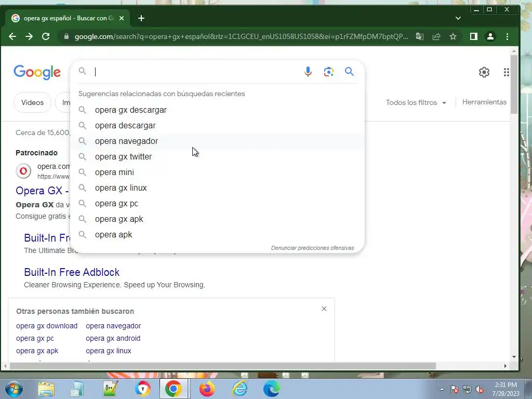Click the address bar URL
Image resolution: width=532 pixels, height=399 pixels.
(241, 36)
